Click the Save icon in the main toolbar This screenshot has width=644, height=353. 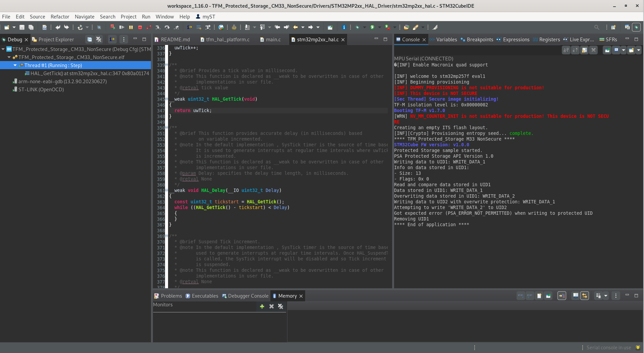pos(22,27)
